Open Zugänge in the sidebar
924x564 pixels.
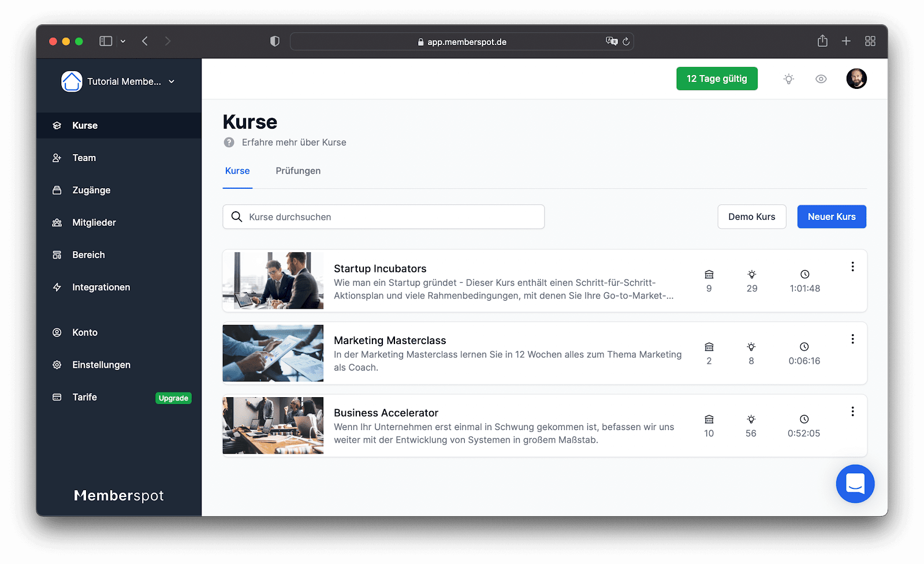click(119, 190)
